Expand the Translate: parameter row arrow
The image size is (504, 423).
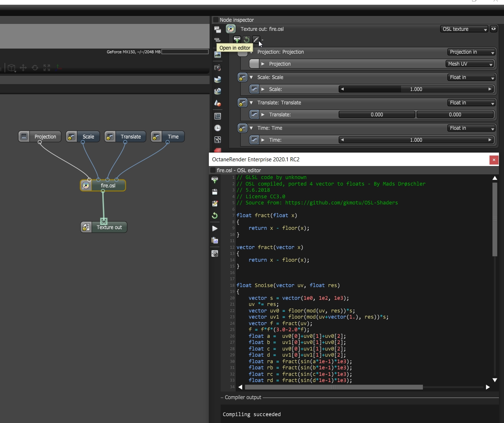pyautogui.click(x=263, y=115)
